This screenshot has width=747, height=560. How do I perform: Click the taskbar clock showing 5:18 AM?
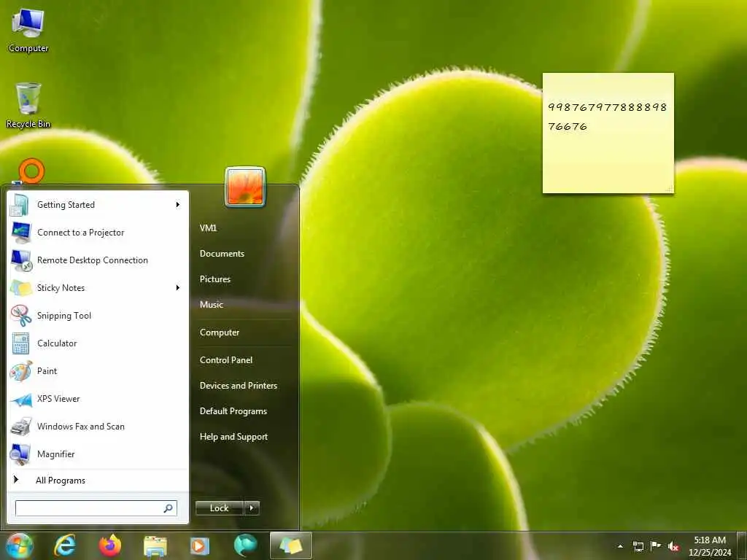point(710,545)
